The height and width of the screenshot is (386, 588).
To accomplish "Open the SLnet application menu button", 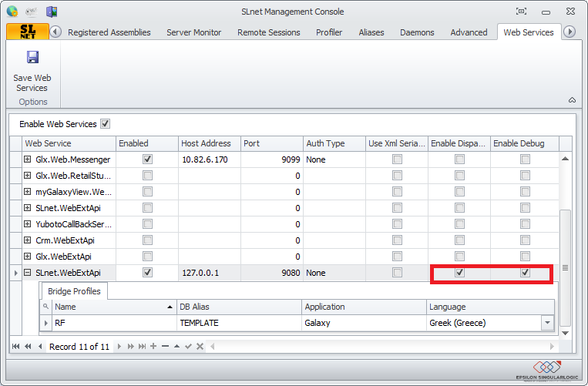I will click(x=28, y=32).
